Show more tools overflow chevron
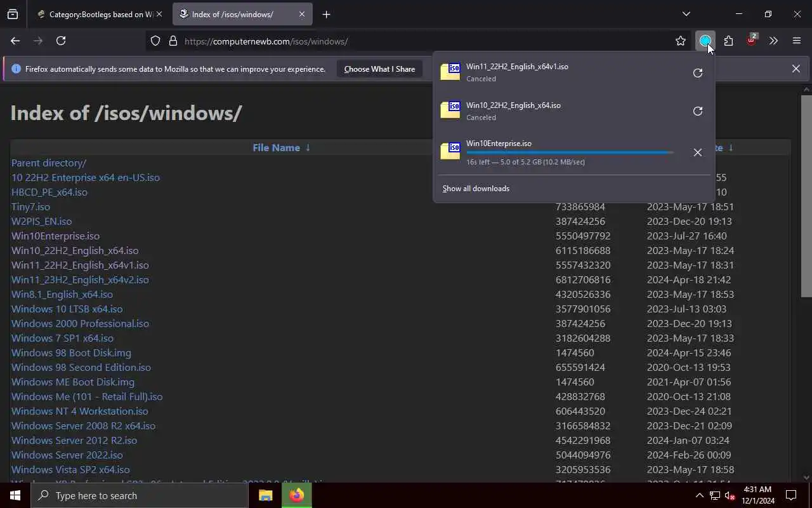812x508 pixels. coord(773,41)
